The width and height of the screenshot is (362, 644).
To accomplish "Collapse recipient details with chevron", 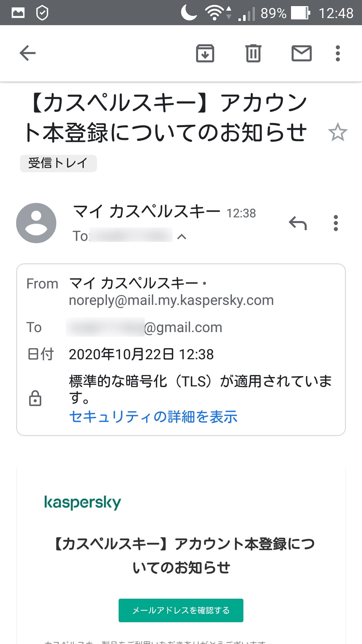I will tap(182, 237).
